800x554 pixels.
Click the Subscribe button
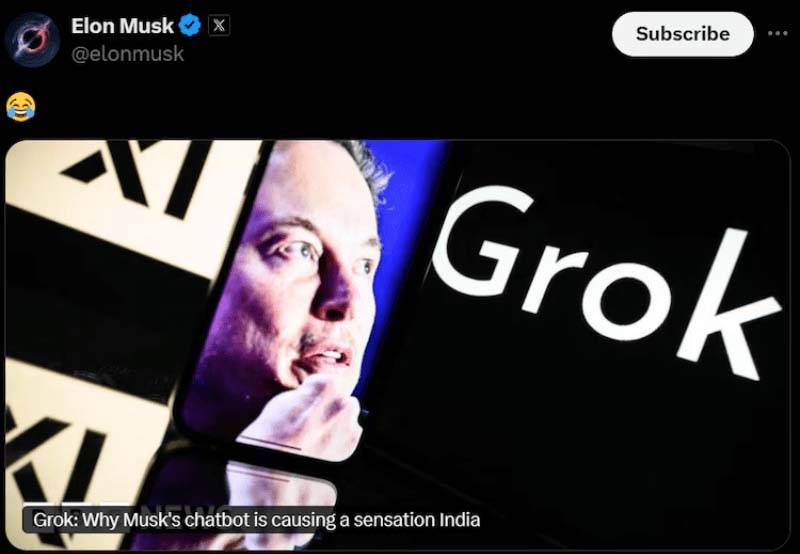point(683,34)
